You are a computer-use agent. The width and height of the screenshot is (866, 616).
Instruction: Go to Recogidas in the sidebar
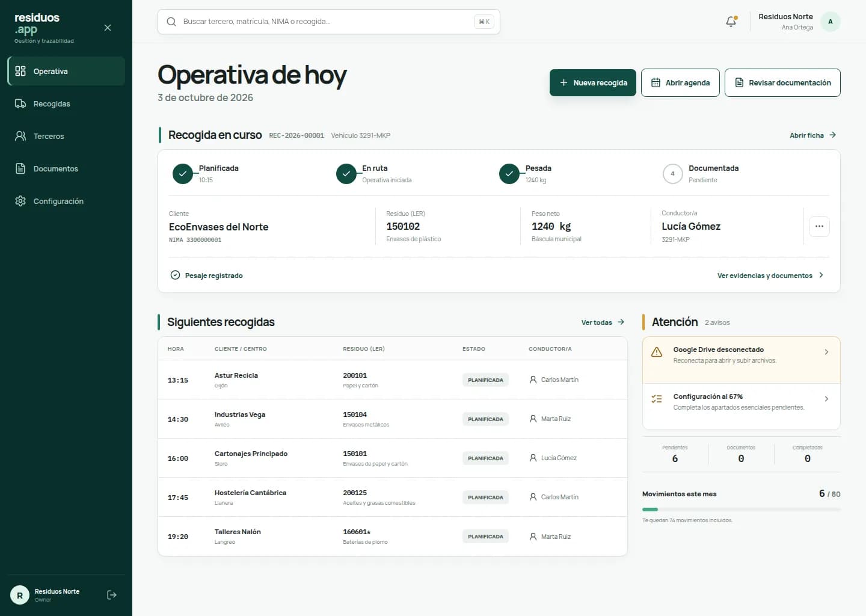click(66, 103)
